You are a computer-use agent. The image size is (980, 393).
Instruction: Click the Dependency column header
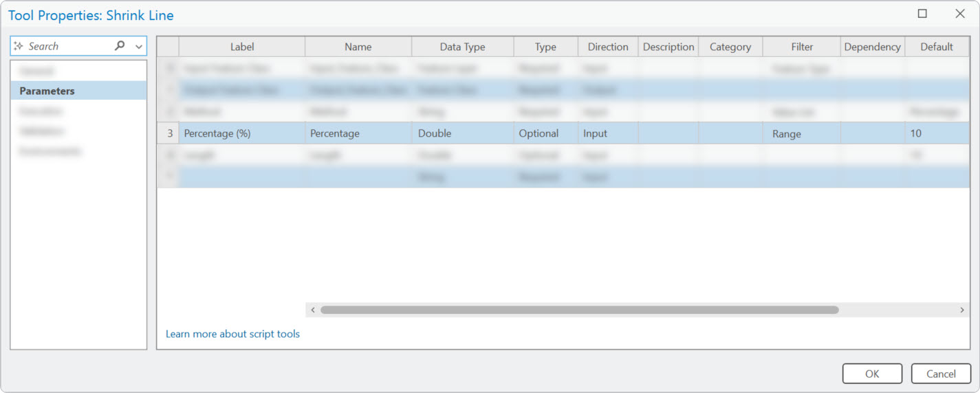coord(873,47)
